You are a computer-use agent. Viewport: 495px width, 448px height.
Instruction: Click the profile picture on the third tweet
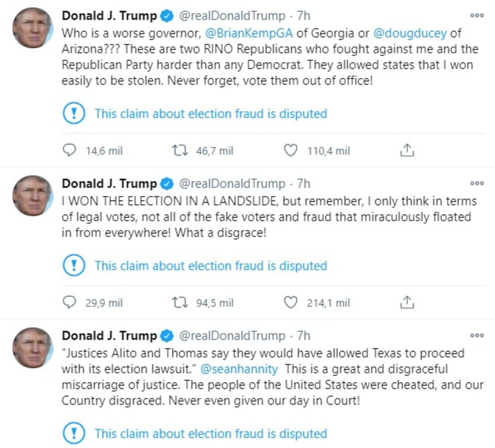pyautogui.click(x=32, y=348)
